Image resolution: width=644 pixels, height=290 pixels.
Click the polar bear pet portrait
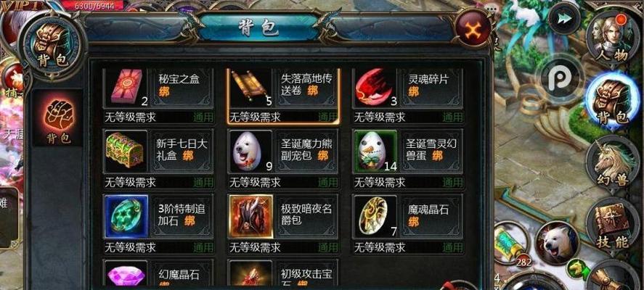click(557, 243)
